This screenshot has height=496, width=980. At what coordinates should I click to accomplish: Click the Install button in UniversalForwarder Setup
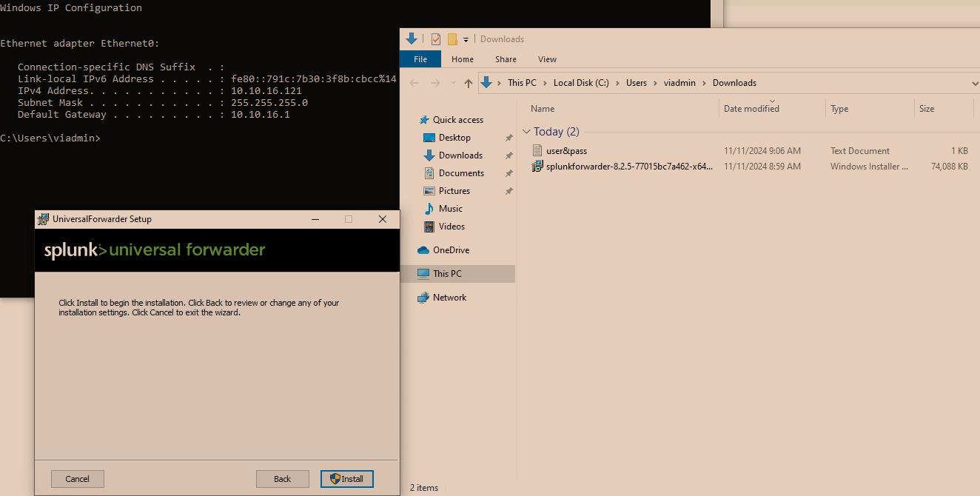347,479
